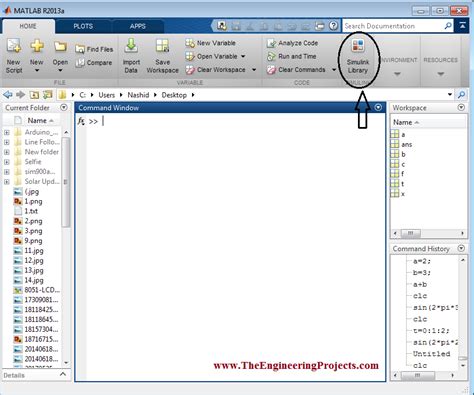
Task: Expand the Arduino_ folder node
Action: pyautogui.click(x=7, y=132)
